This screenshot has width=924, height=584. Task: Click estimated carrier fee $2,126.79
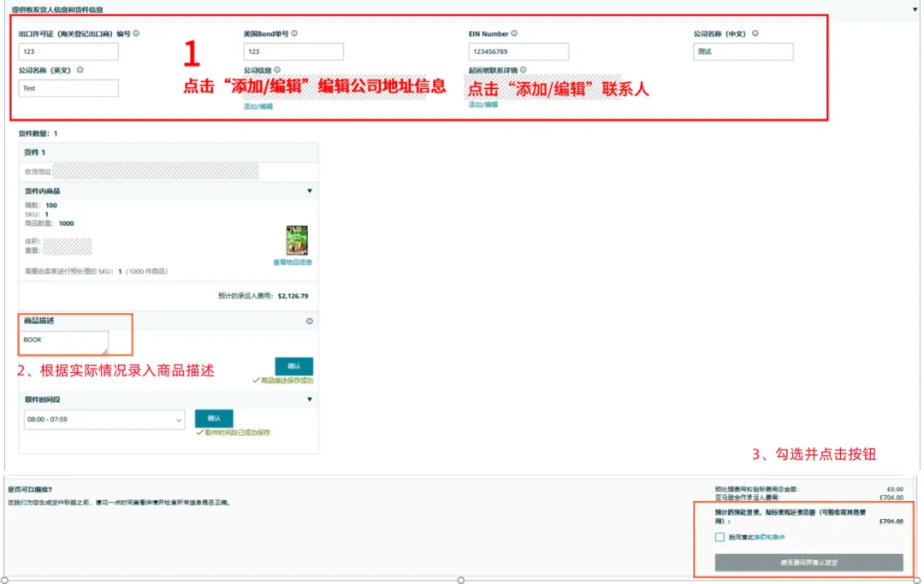tap(293, 296)
